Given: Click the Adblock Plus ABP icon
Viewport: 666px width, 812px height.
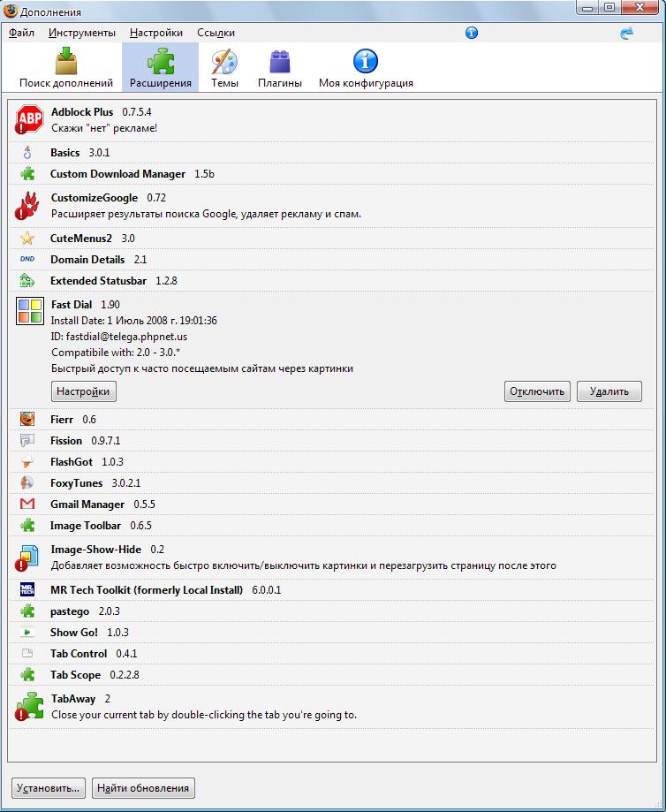Looking at the screenshot, I should 30,118.
